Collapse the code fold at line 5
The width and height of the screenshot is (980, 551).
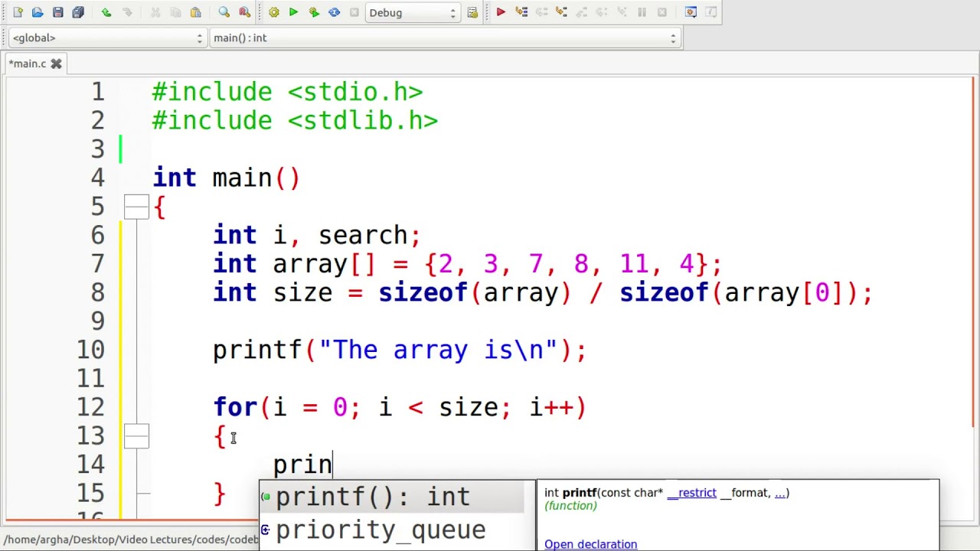point(136,207)
